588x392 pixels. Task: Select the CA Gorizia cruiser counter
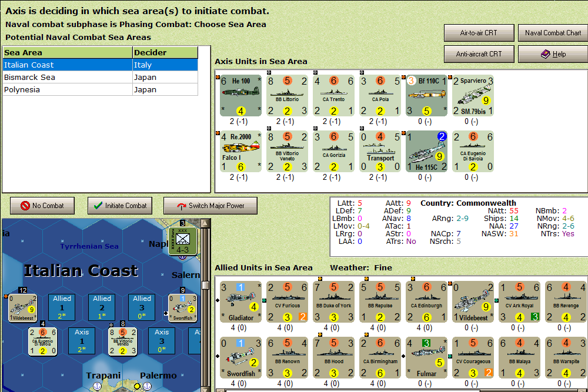tap(334, 152)
